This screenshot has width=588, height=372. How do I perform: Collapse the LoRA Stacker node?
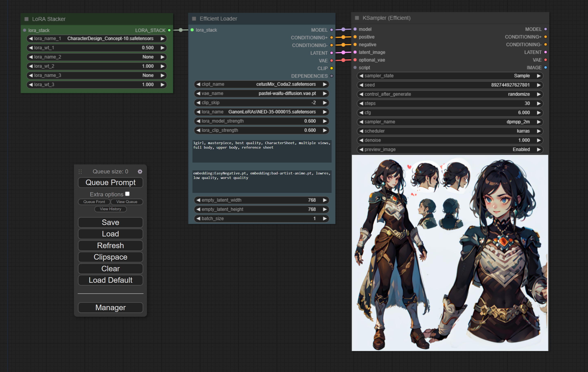26,19
